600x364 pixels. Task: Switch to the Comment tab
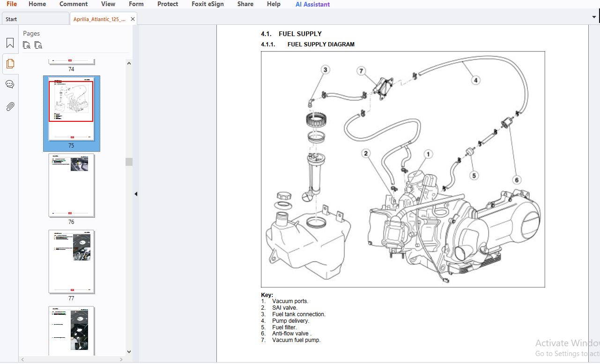(x=74, y=4)
